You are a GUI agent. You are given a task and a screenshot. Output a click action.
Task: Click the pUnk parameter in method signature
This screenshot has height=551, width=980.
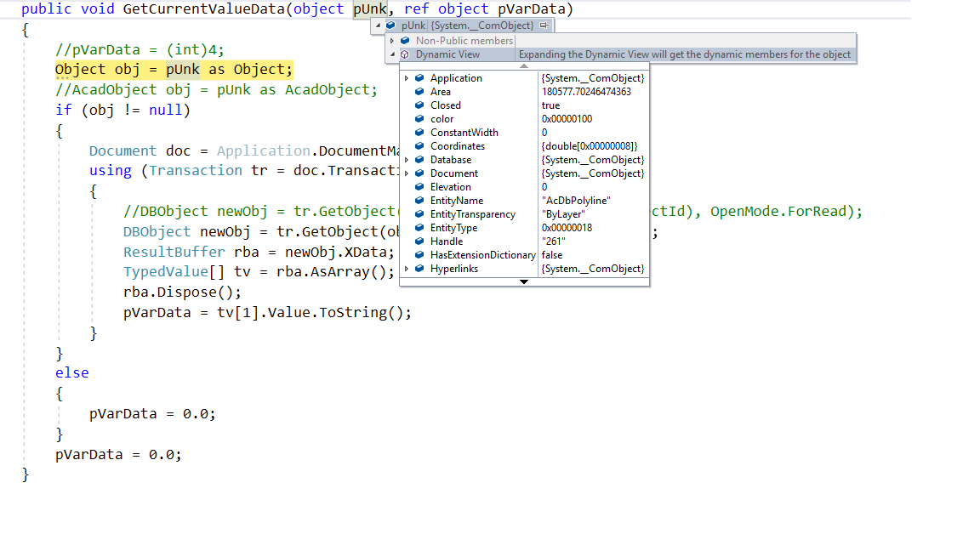pos(370,9)
